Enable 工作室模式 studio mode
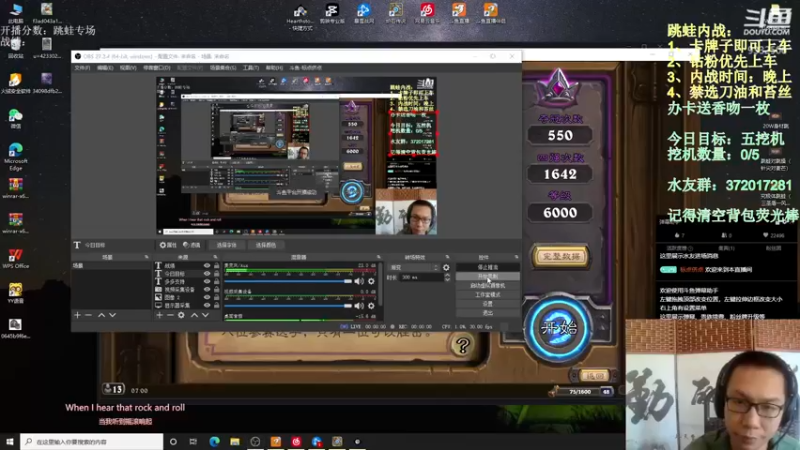 (488, 295)
